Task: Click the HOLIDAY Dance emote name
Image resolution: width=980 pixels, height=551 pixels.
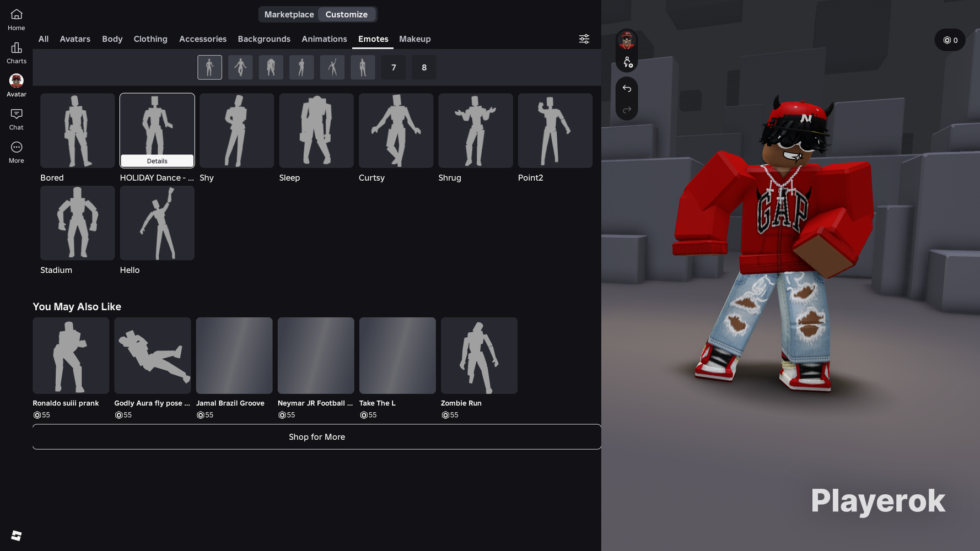Action: point(157,178)
